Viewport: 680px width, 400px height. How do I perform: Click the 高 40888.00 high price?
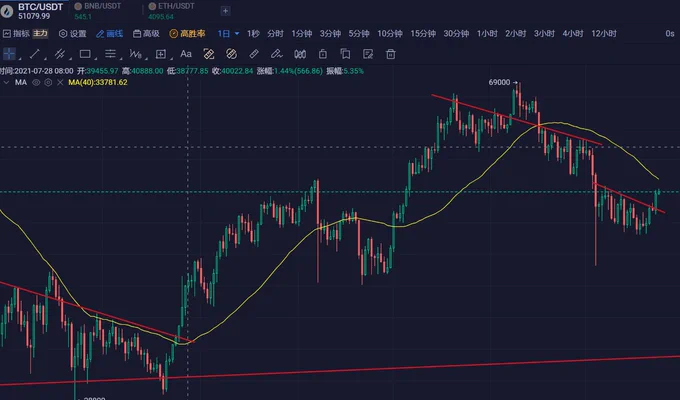[143, 71]
